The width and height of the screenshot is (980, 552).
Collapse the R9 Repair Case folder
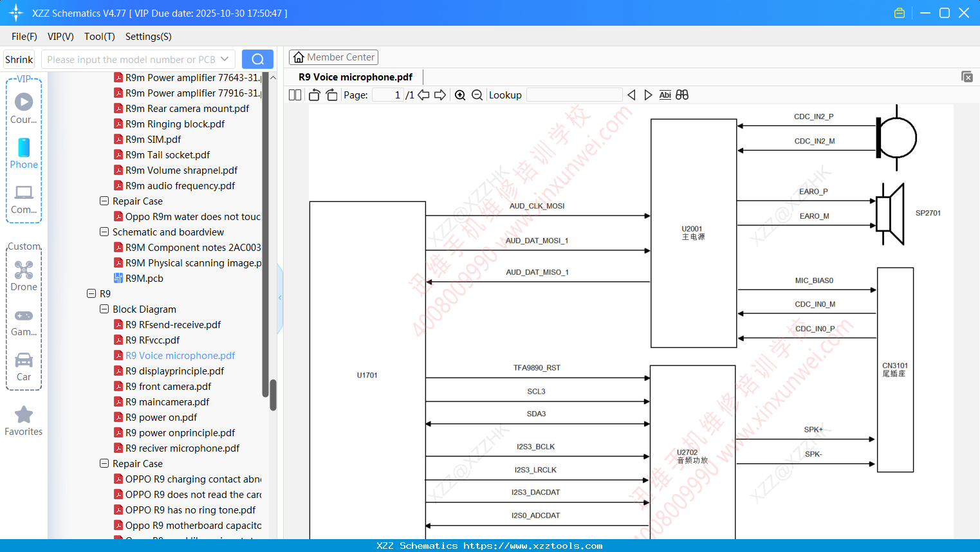[x=104, y=463]
